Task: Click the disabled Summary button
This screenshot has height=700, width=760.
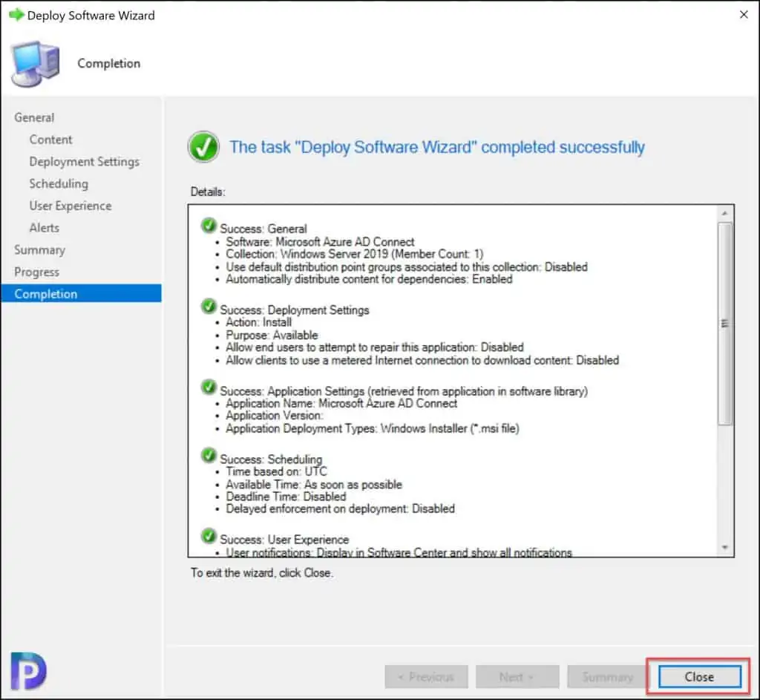Action: coord(608,677)
